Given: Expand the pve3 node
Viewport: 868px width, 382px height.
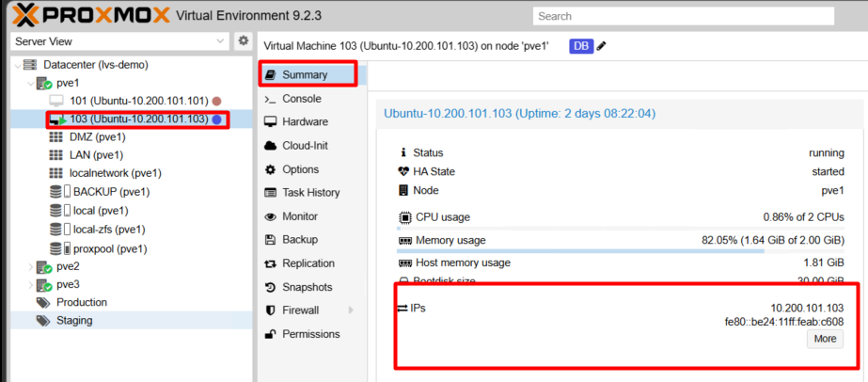Looking at the screenshot, I should click(x=32, y=285).
